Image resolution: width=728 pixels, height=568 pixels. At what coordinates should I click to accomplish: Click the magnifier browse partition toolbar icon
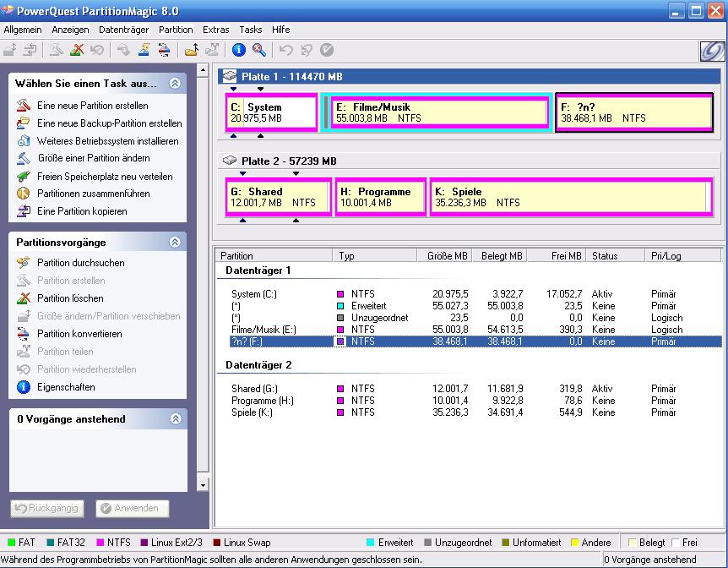(x=259, y=50)
